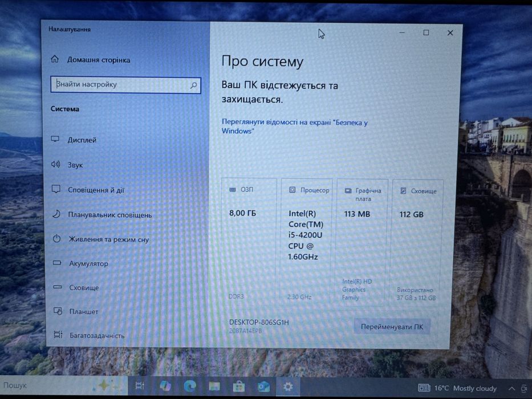
Task: Click the ОЗП memory chip icon
Action: tap(233, 189)
